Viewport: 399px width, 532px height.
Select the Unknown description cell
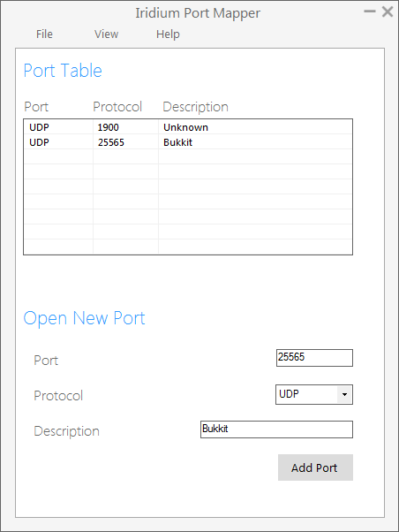click(x=255, y=127)
